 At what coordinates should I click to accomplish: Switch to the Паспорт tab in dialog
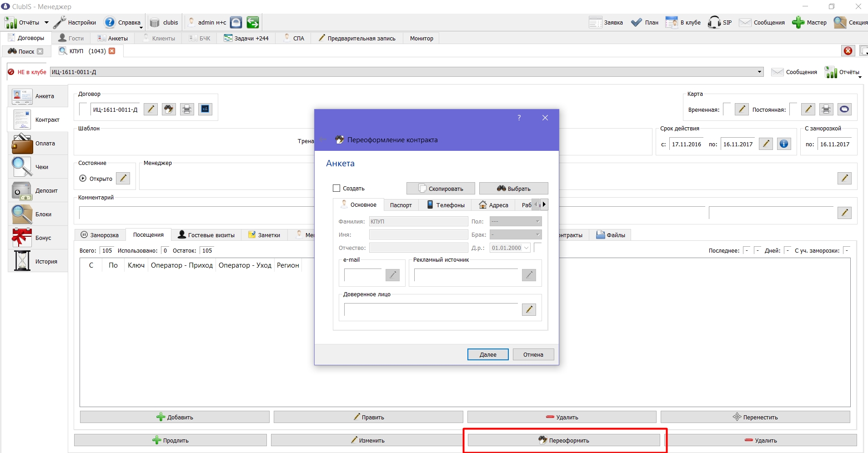click(x=401, y=205)
